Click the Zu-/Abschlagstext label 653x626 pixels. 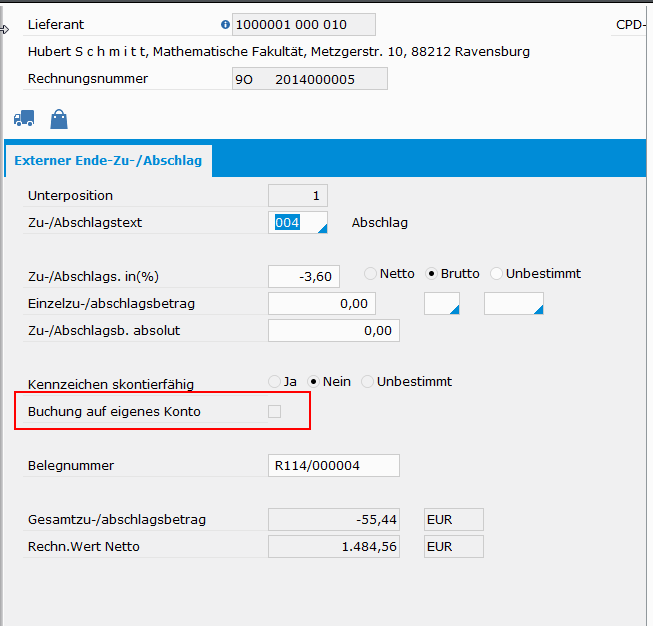[85, 222]
